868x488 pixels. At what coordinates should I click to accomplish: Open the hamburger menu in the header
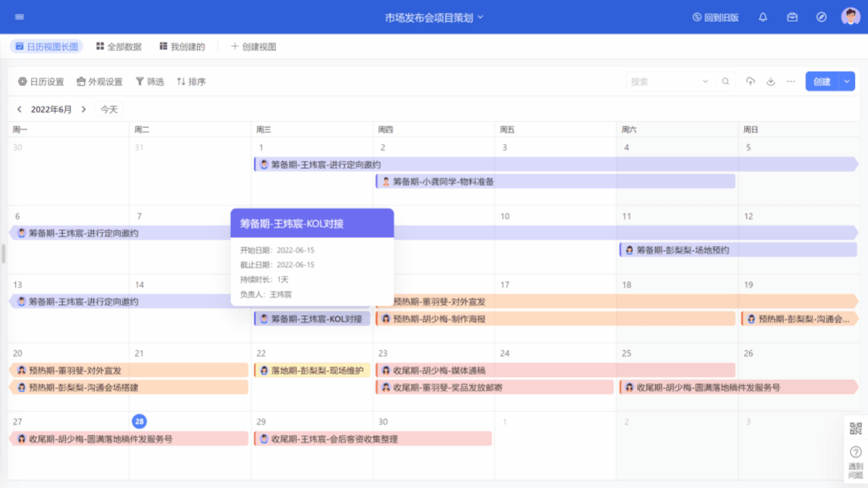(19, 17)
